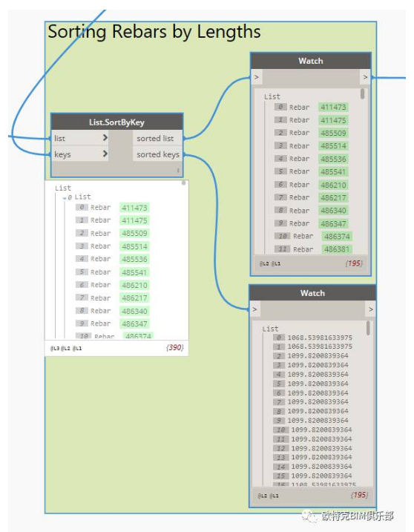Viewport: 414px width, 532px height.
Task: Click the bottom Watch node scrollbar
Action: pyautogui.click(x=368, y=328)
